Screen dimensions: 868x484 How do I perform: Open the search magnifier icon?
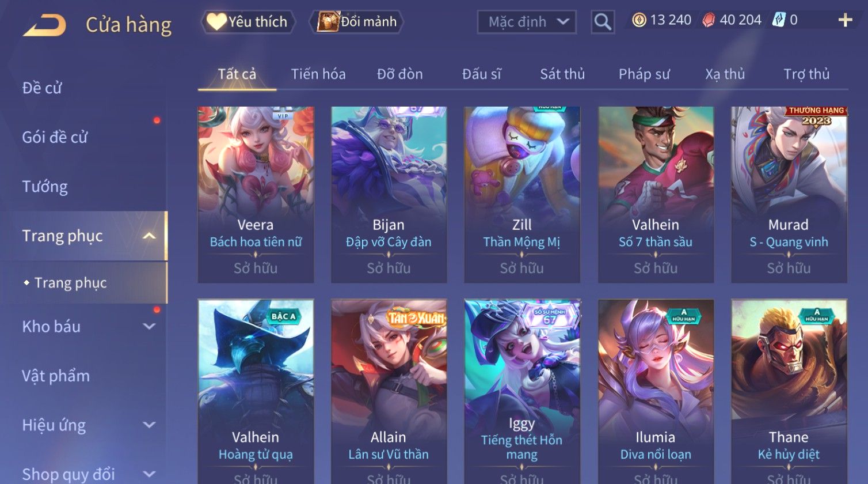click(x=603, y=22)
